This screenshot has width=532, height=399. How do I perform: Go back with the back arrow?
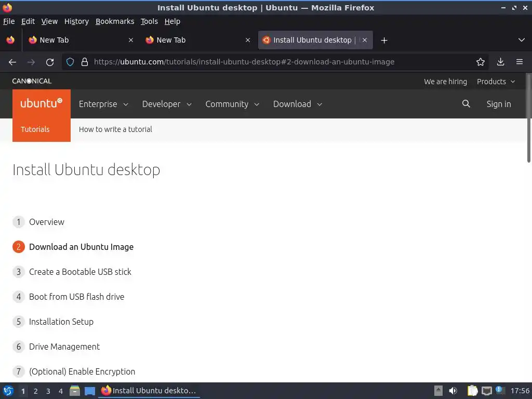[12, 62]
